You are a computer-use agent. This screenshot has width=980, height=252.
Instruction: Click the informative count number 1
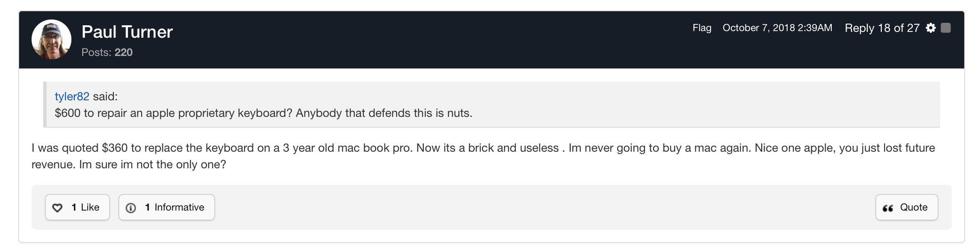(x=147, y=207)
